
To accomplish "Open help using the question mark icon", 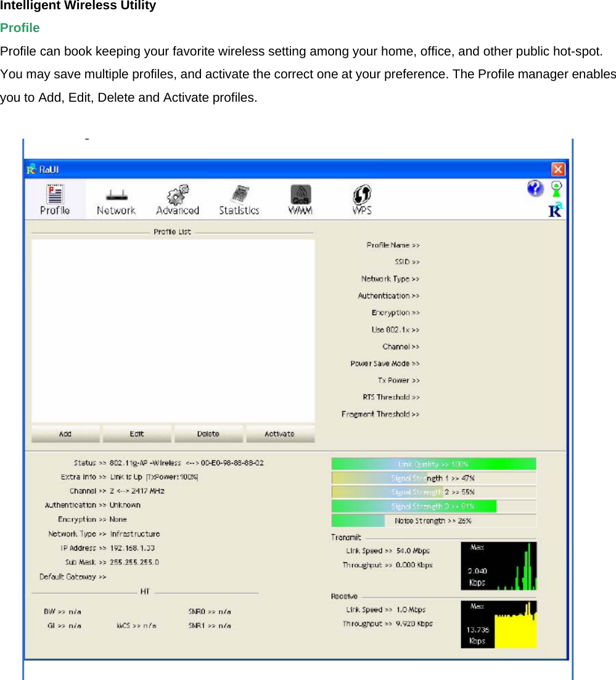I will [x=534, y=189].
